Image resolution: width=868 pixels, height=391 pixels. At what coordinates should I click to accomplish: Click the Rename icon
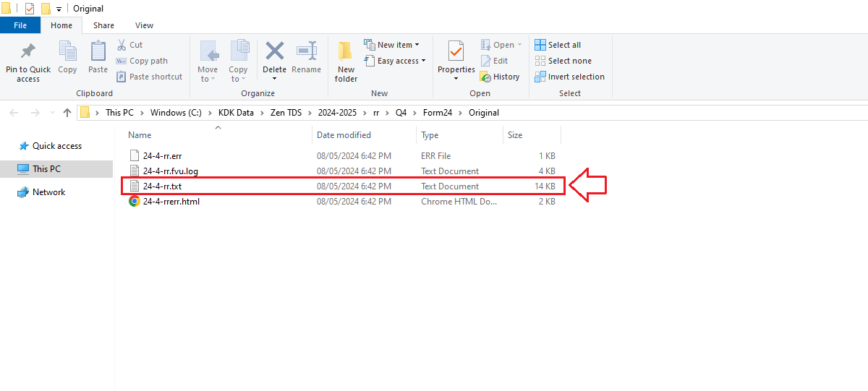307,51
